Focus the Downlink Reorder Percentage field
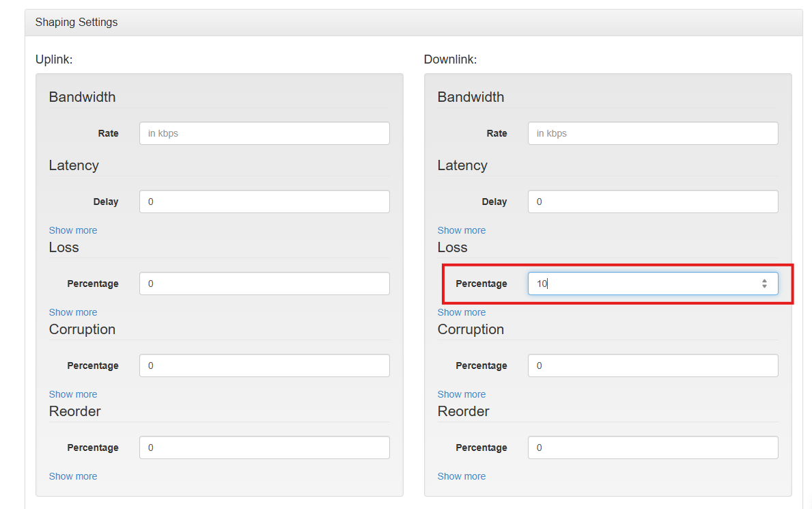 [x=652, y=448]
